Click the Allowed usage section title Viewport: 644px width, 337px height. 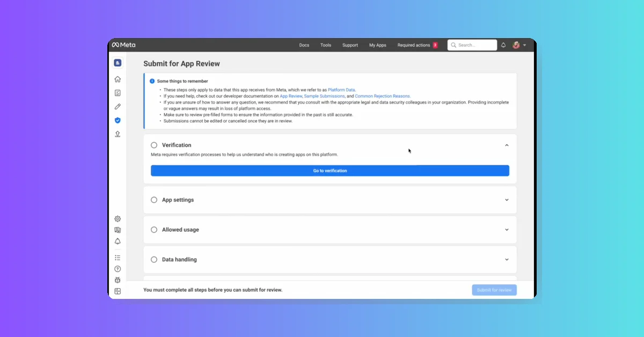[180, 230]
